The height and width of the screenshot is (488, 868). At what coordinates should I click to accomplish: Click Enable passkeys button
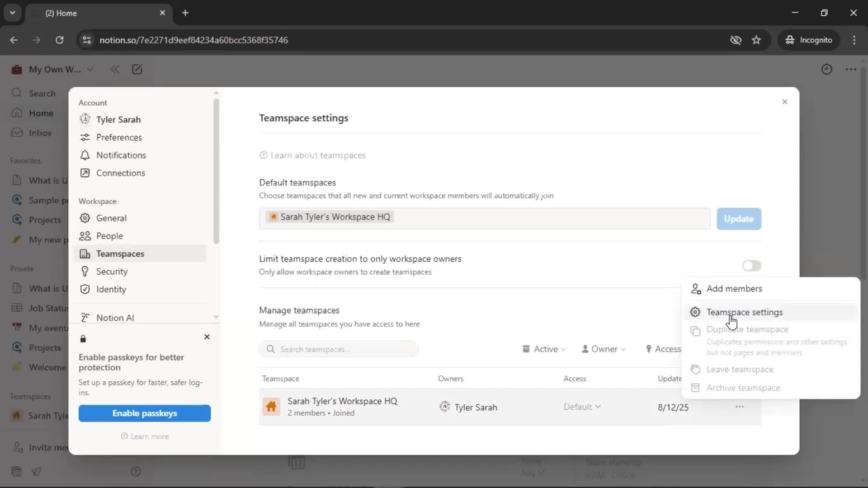tap(145, 413)
